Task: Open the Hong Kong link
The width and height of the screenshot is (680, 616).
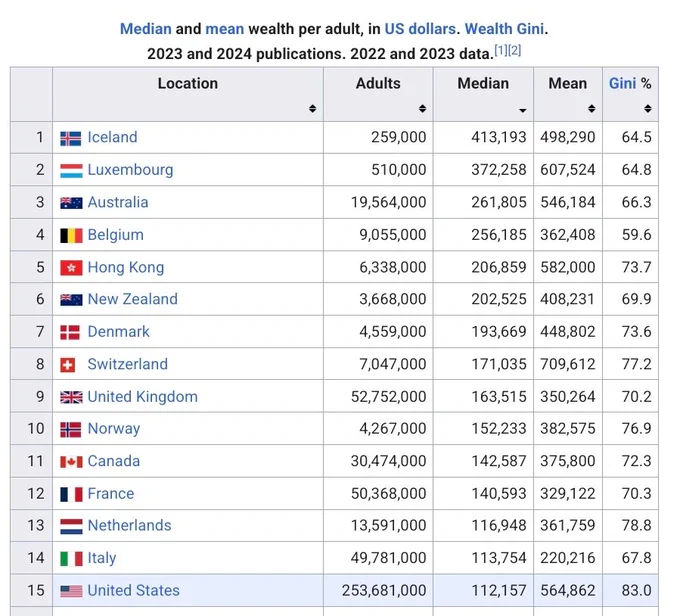Action: pos(126,268)
